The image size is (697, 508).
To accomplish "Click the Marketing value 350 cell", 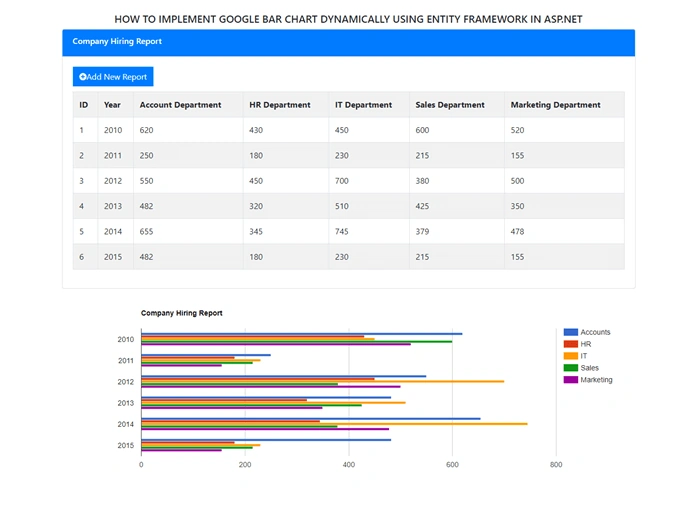I will pos(565,206).
